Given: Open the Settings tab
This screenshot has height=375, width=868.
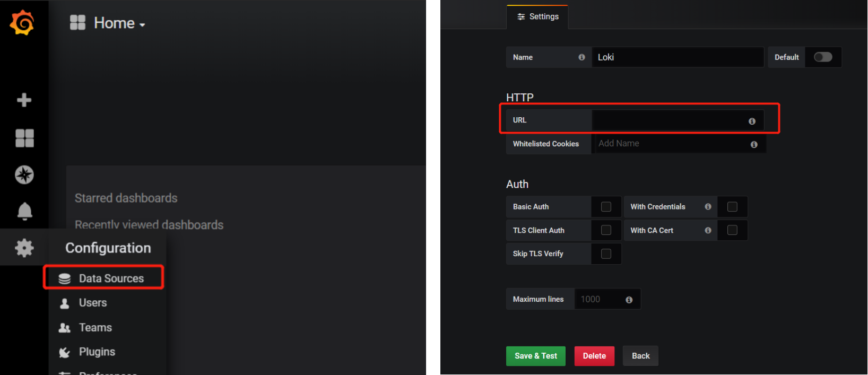Looking at the screenshot, I should pos(537,16).
